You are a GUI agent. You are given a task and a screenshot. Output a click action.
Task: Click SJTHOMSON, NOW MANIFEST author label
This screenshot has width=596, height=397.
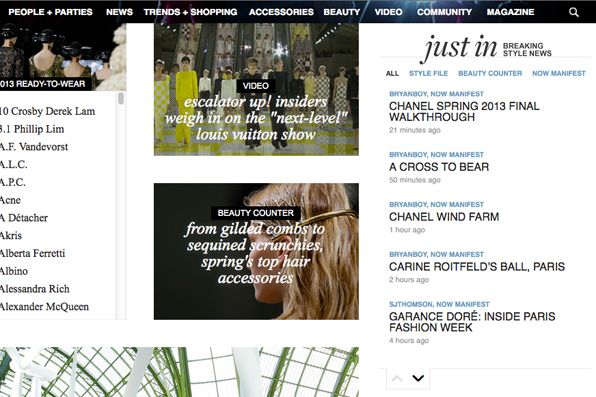tap(439, 304)
